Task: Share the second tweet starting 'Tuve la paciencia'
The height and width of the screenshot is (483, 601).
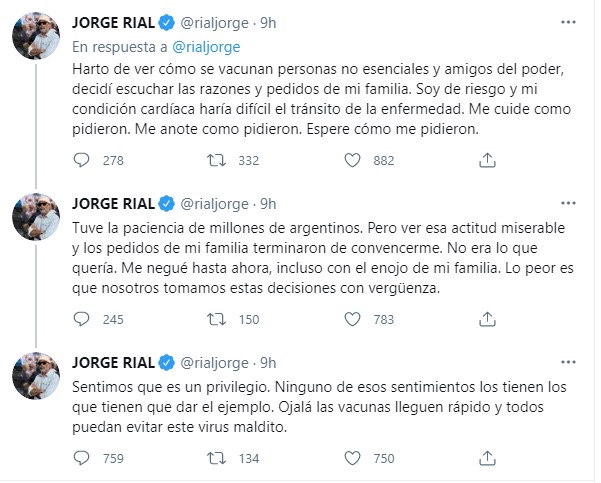Action: 487,319
